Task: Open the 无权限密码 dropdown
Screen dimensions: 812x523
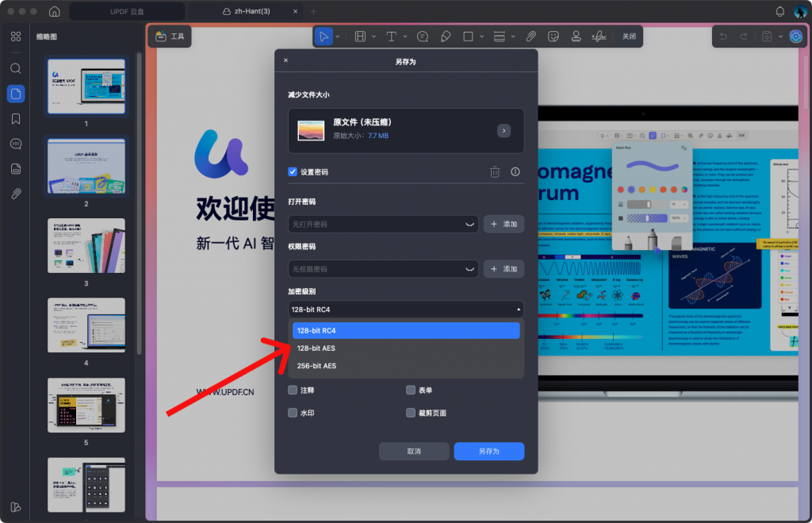Action: tap(383, 269)
